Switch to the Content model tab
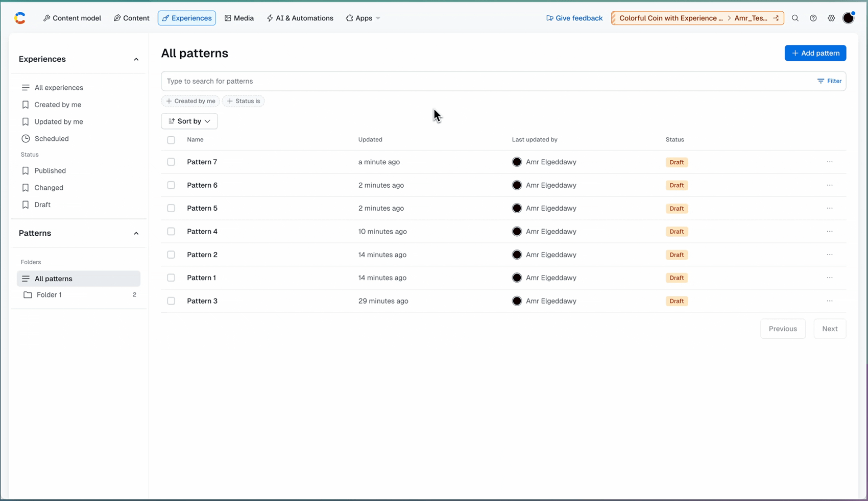The image size is (868, 501). pyautogui.click(x=72, y=18)
